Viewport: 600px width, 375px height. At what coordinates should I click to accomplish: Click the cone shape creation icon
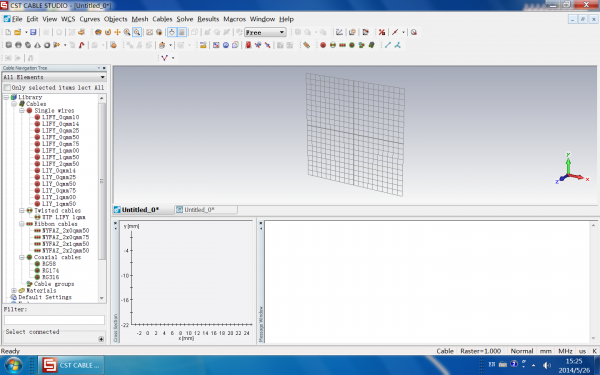[x=37, y=45]
